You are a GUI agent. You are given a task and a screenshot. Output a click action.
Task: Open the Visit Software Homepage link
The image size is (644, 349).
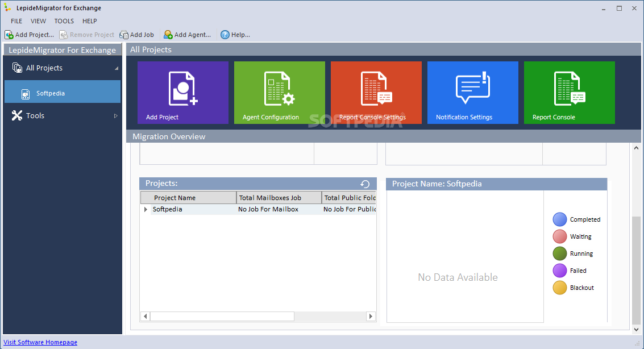click(x=40, y=342)
